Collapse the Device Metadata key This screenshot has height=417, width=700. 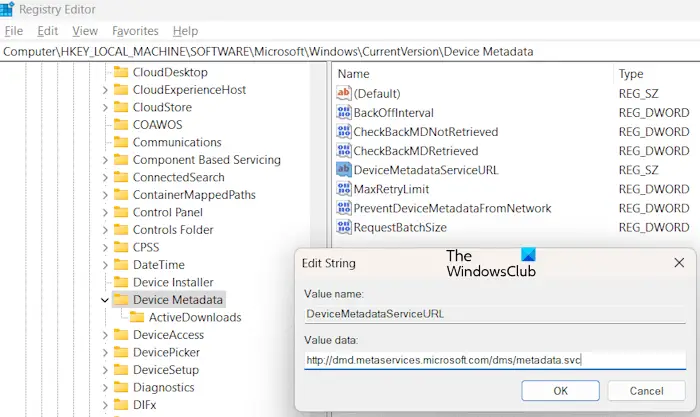pyautogui.click(x=105, y=300)
